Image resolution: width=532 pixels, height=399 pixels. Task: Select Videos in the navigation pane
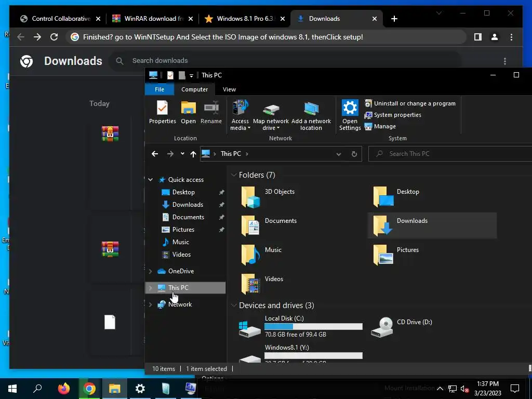point(181,255)
